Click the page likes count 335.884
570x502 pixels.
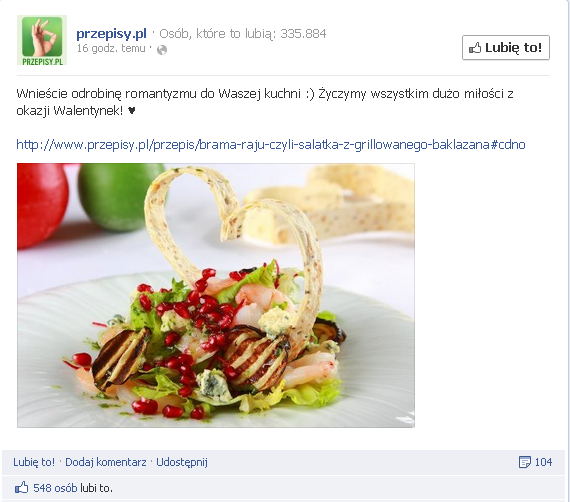pos(303,34)
